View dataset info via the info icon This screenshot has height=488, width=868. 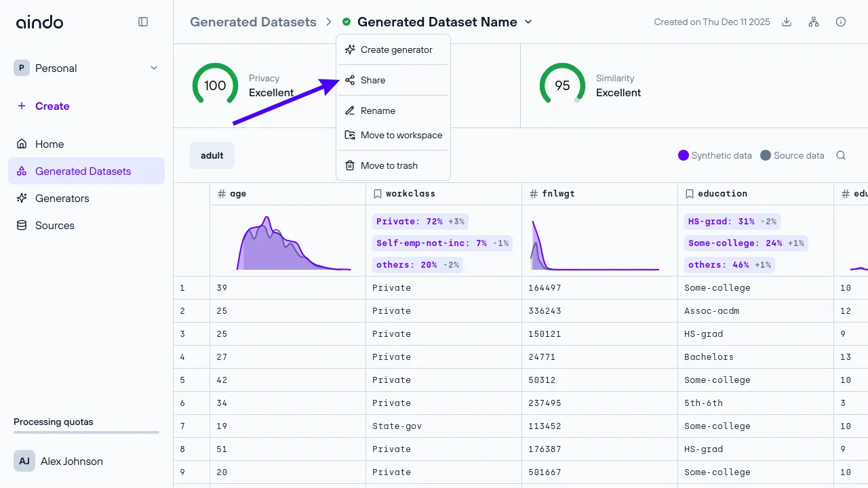pos(841,22)
